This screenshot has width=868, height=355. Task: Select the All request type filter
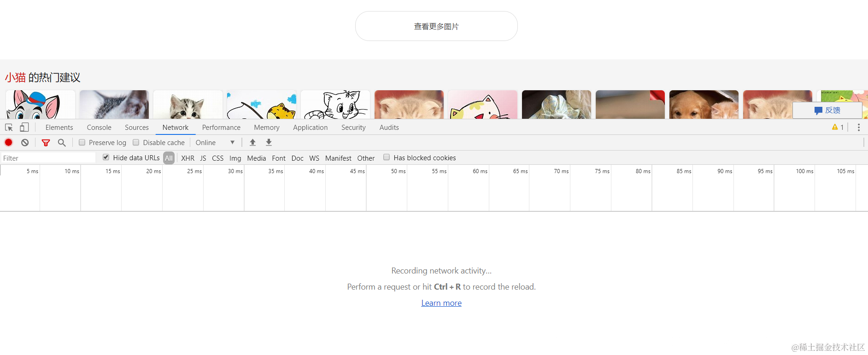coord(169,158)
